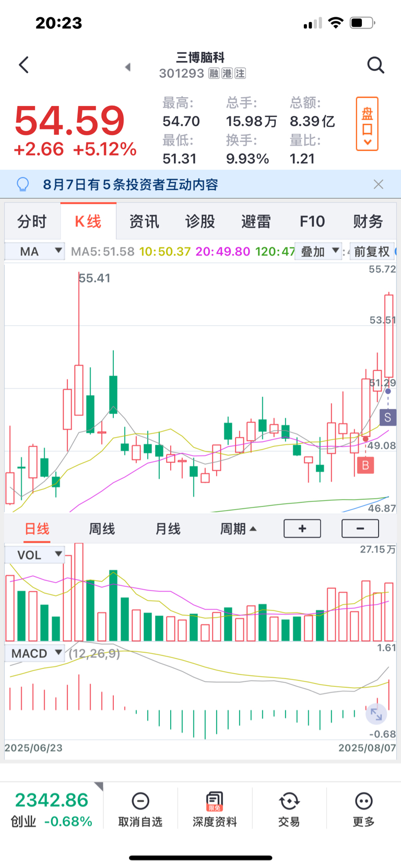Open the 更多 more options icon

pyautogui.click(x=363, y=809)
